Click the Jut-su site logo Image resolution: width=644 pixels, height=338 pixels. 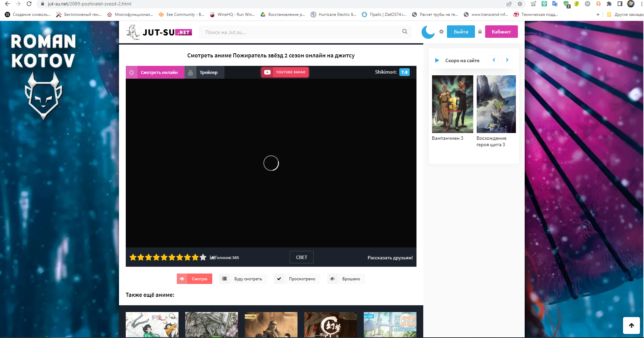[159, 32]
